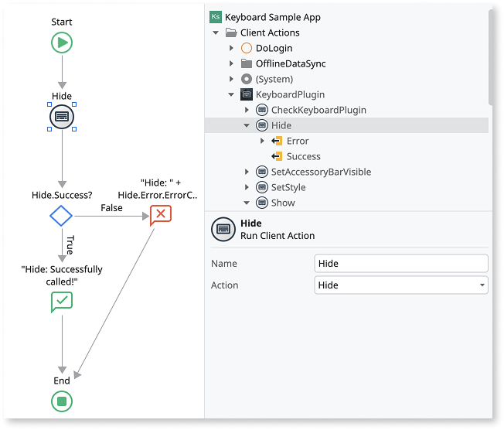Select the Keyboard Sample App root item

273,17
